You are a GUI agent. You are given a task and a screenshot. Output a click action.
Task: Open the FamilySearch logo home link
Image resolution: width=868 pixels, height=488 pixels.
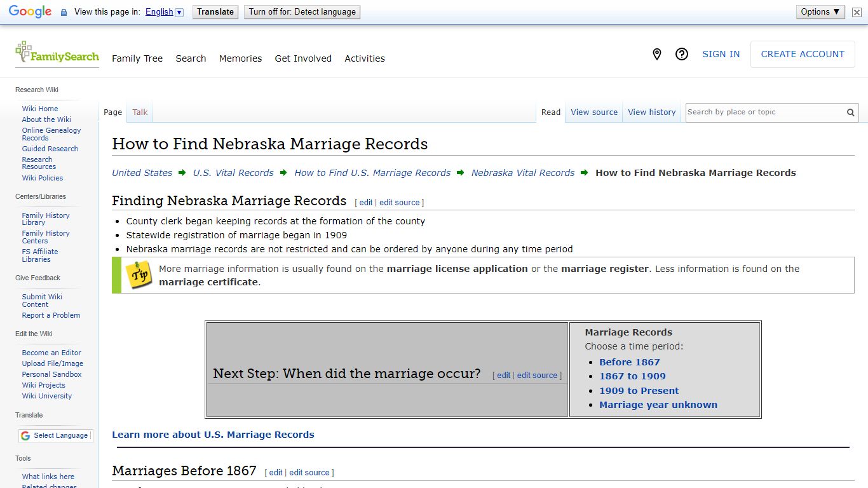(57, 53)
